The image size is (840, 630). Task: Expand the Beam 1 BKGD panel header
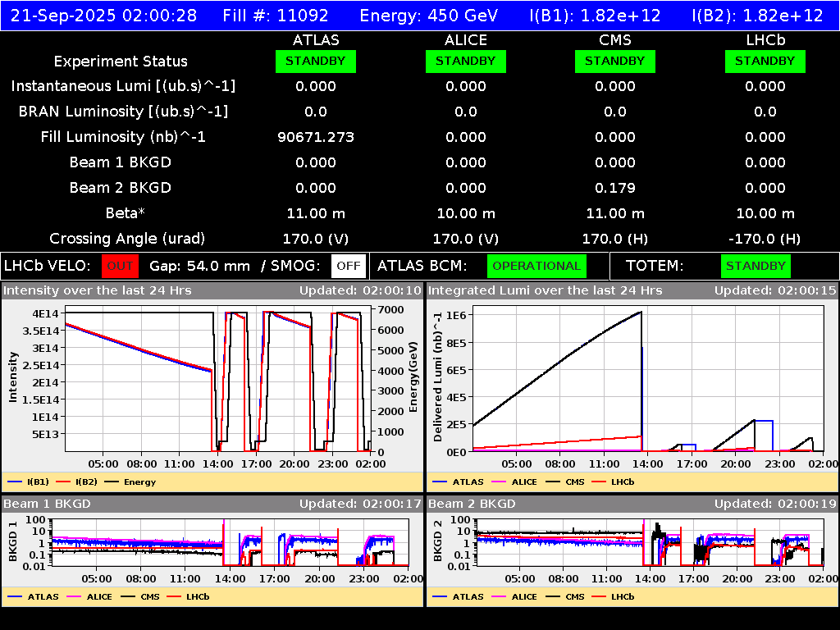pyautogui.click(x=48, y=504)
